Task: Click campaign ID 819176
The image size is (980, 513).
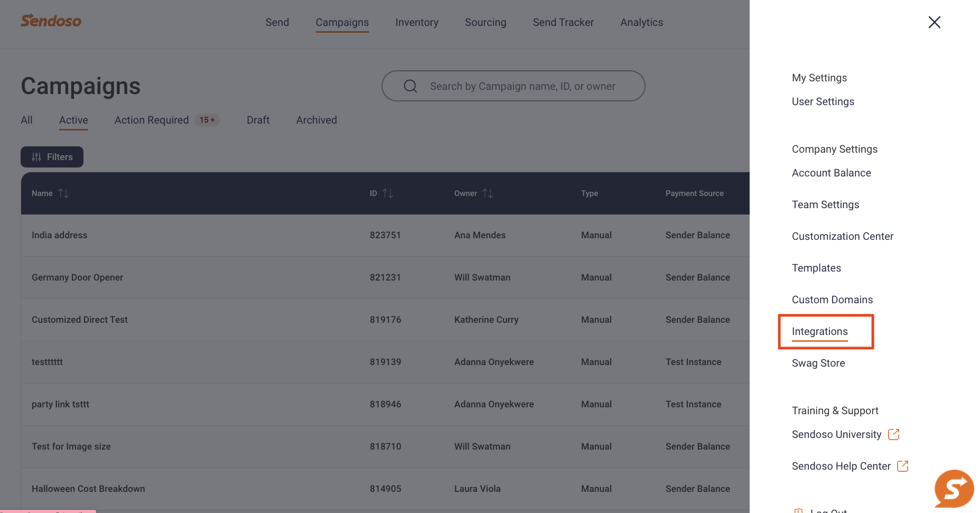Action: [386, 320]
